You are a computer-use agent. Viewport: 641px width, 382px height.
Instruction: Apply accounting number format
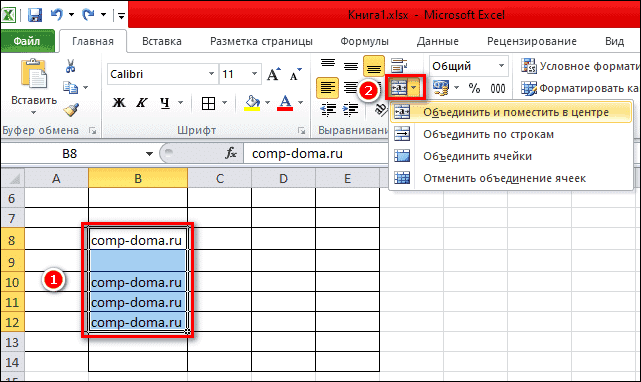(x=441, y=88)
